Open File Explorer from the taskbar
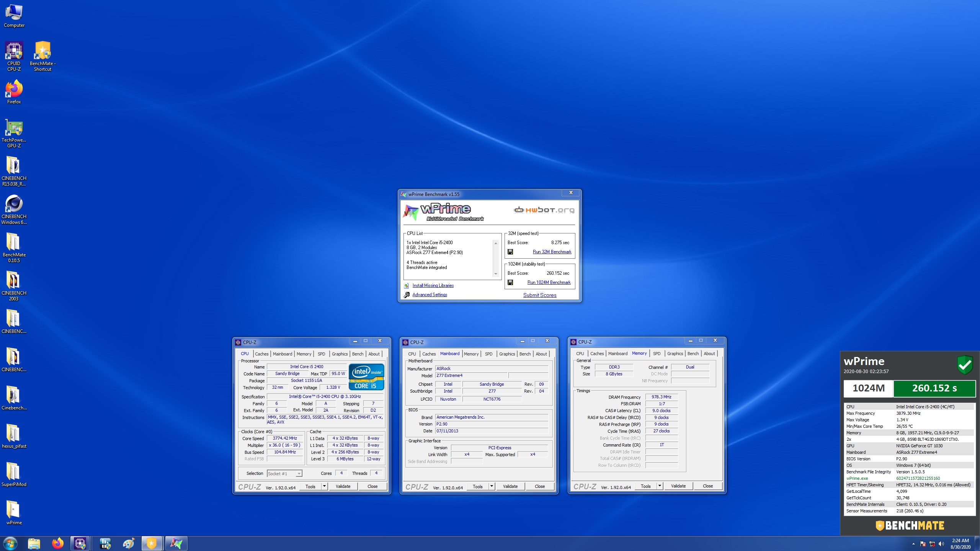 tap(34, 543)
